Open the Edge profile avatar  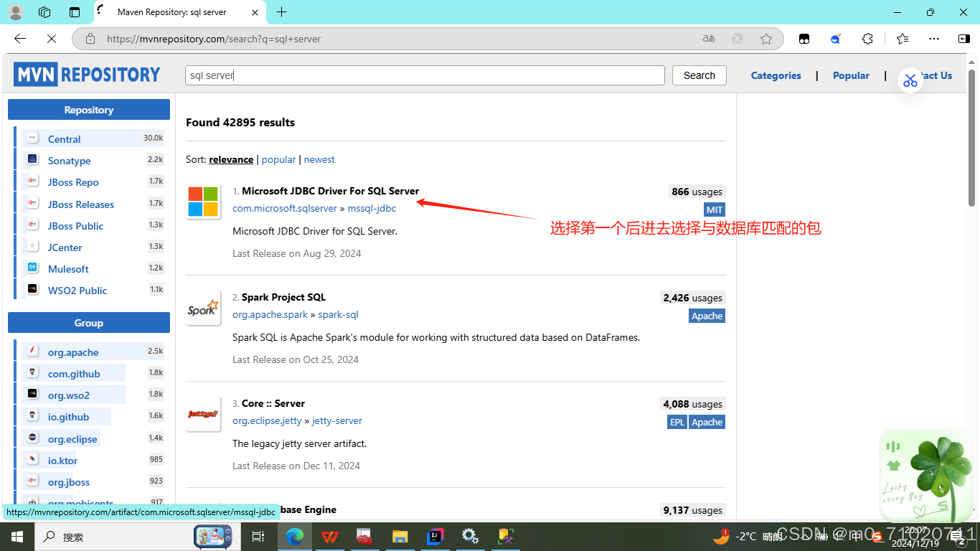16,12
